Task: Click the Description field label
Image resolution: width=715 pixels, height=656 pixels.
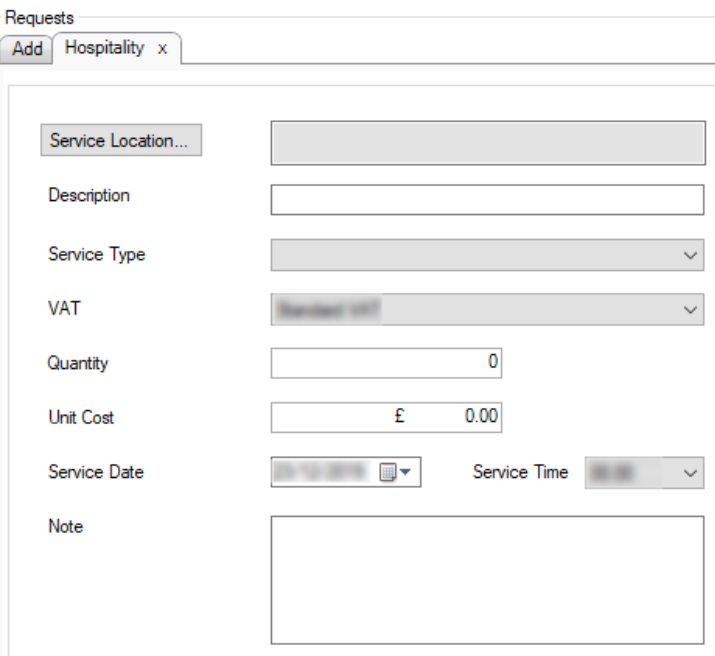Action: click(88, 196)
